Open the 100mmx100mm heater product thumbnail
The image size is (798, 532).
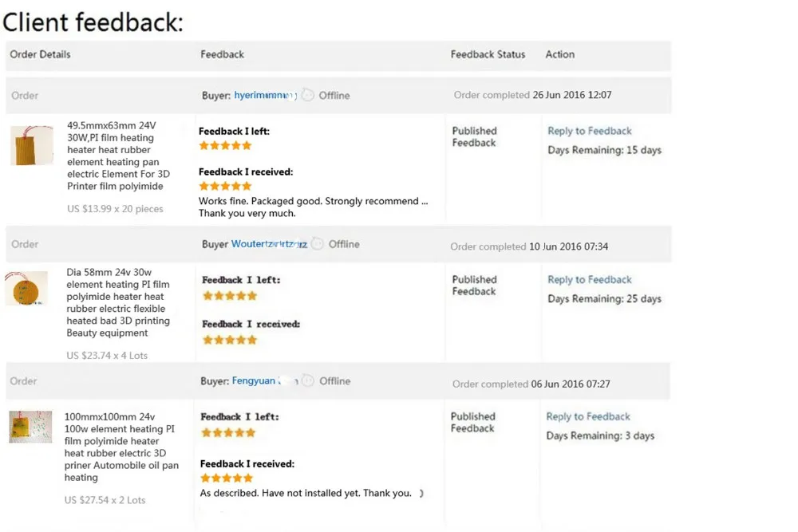coord(30,427)
